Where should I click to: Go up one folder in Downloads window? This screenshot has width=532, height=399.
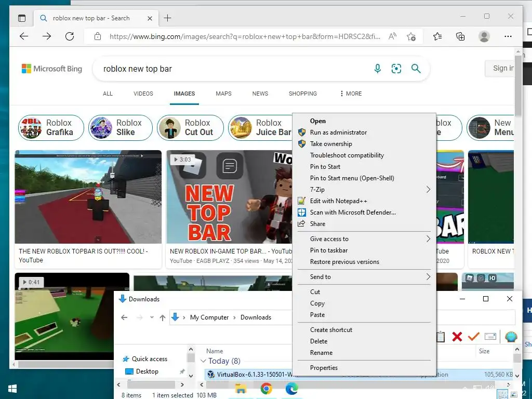[x=163, y=317]
